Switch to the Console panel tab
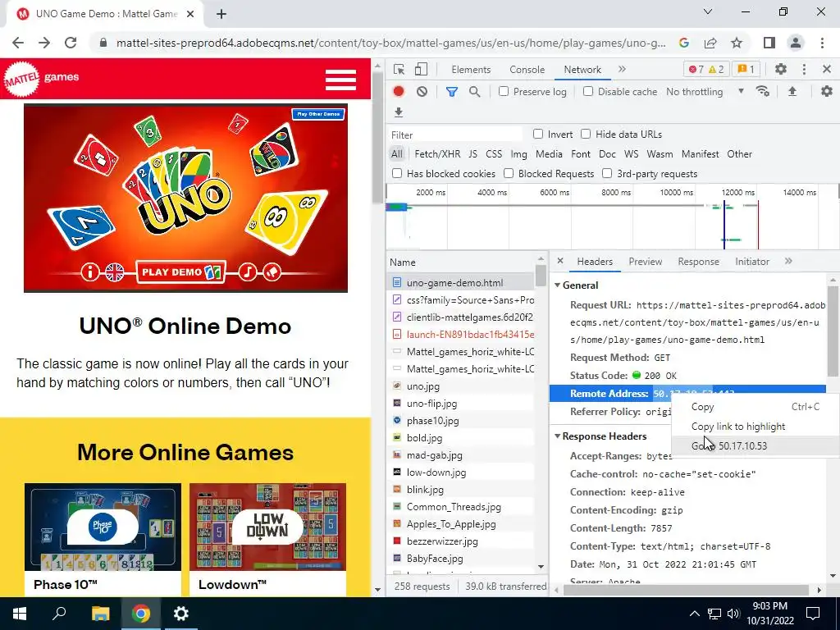 click(x=527, y=70)
